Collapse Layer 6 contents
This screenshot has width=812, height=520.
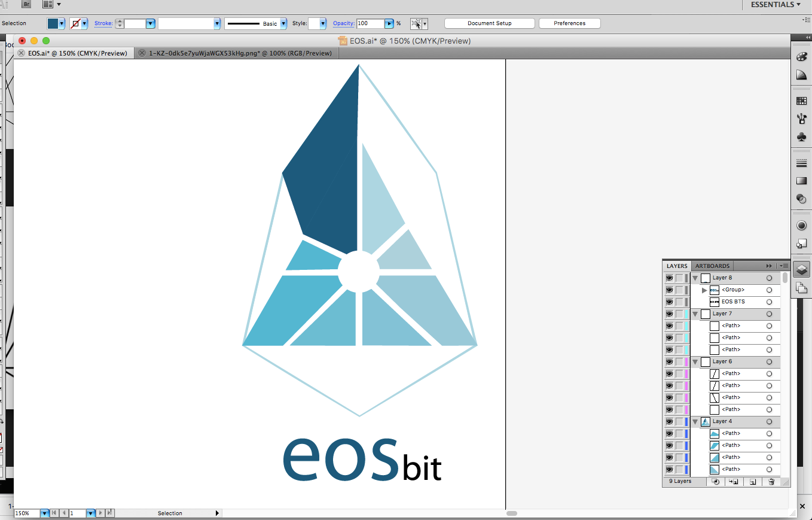pyautogui.click(x=695, y=362)
